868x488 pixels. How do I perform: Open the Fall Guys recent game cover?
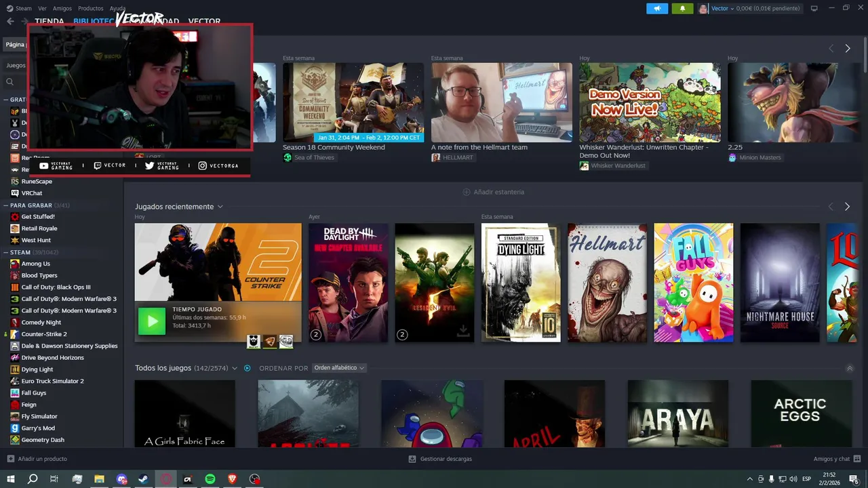693,283
